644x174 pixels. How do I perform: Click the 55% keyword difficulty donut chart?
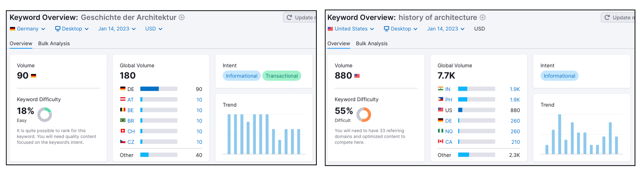[364, 115]
